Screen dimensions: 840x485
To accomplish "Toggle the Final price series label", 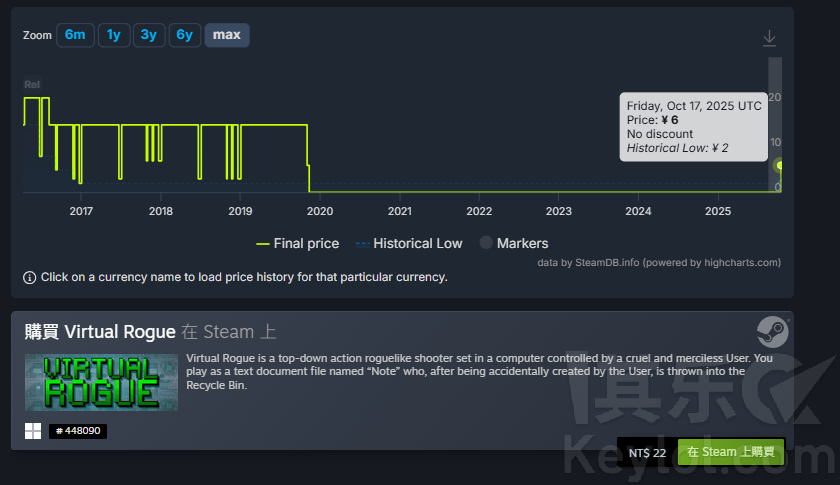I will (x=306, y=243).
